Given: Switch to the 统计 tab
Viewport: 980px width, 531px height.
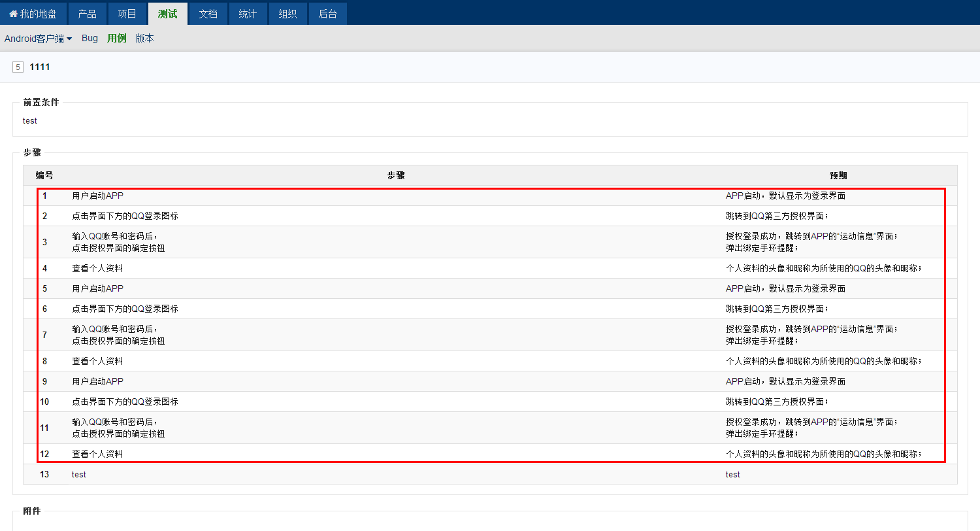Looking at the screenshot, I should coord(248,14).
